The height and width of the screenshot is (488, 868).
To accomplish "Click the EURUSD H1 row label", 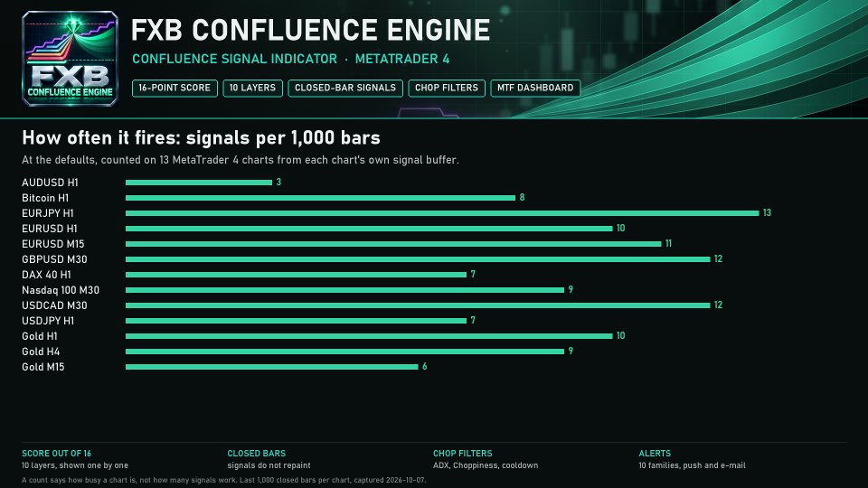I will [x=50, y=229].
